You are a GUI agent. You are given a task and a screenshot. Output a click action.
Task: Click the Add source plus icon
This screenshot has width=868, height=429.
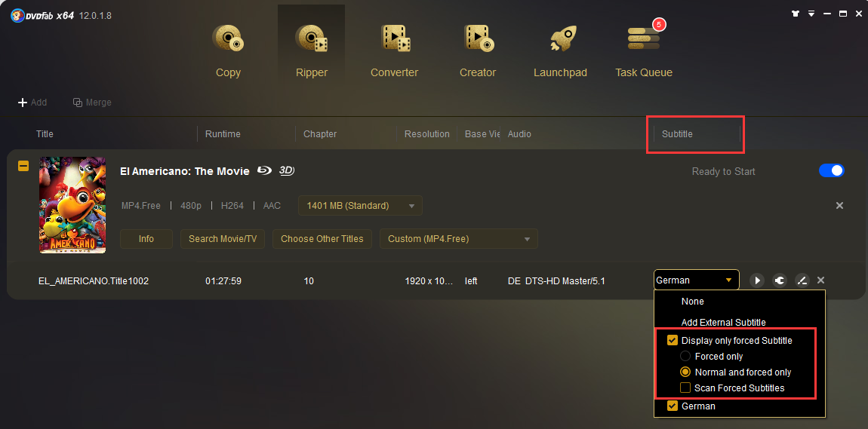[x=23, y=103]
